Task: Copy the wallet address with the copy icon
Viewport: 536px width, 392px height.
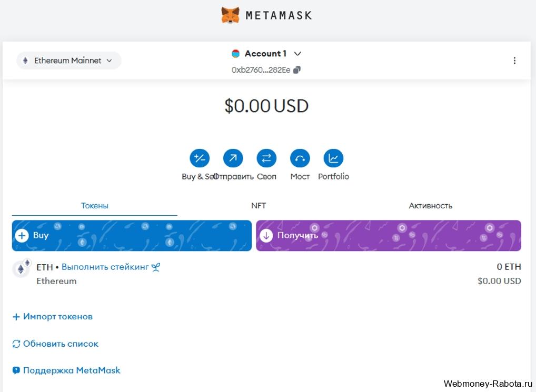Action: [297, 70]
